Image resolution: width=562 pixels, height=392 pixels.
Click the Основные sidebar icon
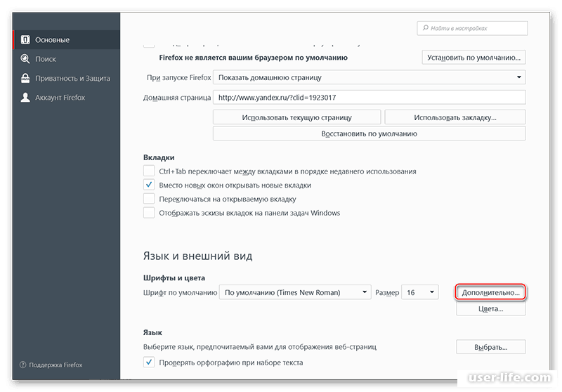tap(25, 40)
